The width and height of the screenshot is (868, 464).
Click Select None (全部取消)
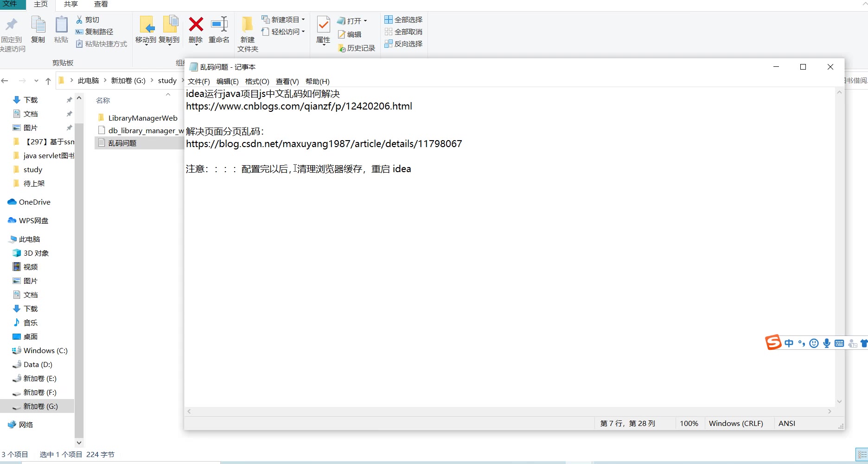tap(403, 32)
